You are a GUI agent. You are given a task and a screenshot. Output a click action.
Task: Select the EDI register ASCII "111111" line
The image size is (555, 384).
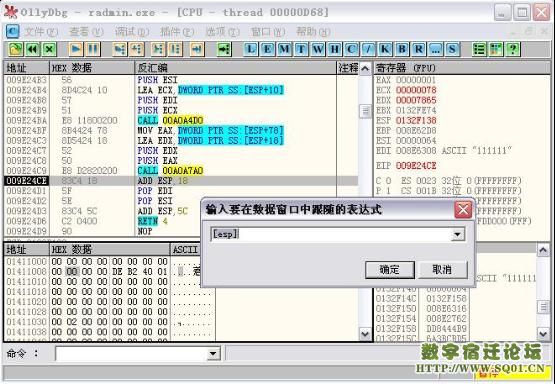tap(444, 150)
